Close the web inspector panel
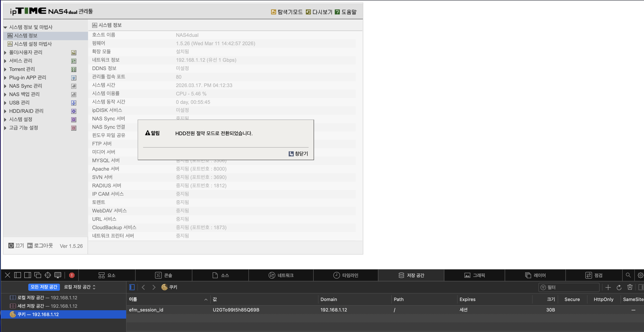Viewport: 644px width, 332px height. [8, 275]
